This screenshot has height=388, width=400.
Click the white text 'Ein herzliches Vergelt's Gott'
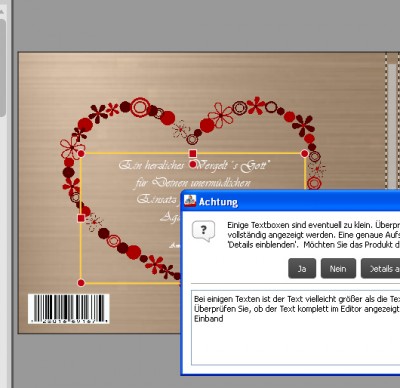194,165
